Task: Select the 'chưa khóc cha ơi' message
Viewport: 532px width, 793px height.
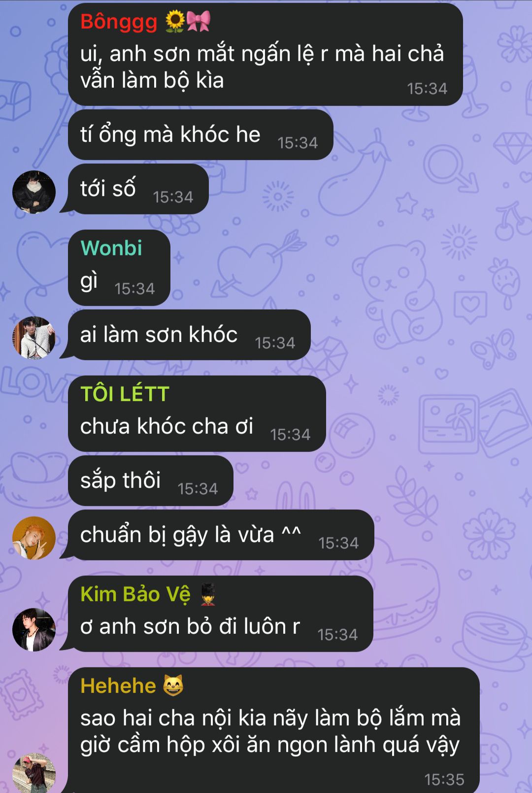Action: (x=197, y=414)
